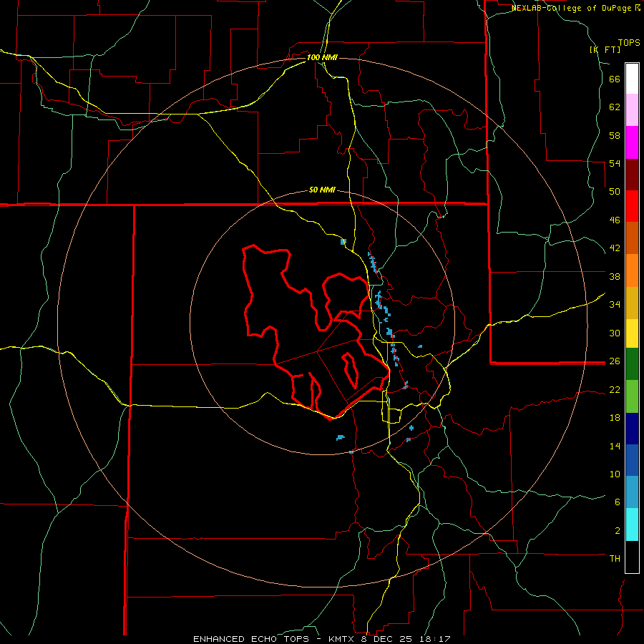Pick the bright yellow legend swatch
This screenshot has width=644, height=644.
632,333
